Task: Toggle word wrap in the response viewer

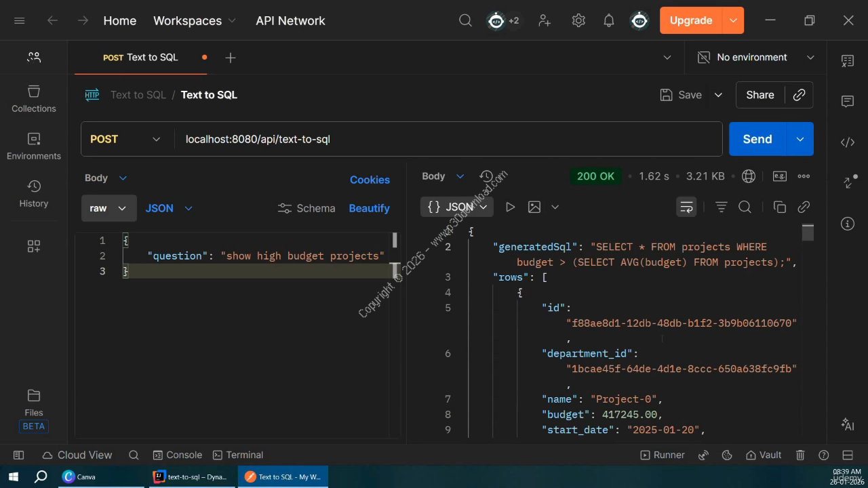Action: [x=686, y=207]
